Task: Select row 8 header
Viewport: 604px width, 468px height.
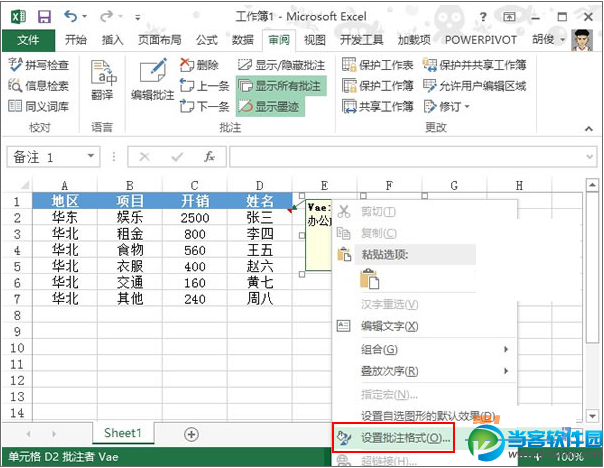Action: [17, 315]
